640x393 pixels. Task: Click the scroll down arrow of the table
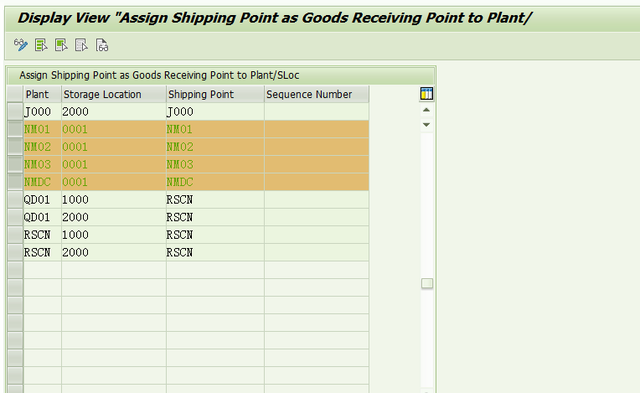(x=427, y=124)
